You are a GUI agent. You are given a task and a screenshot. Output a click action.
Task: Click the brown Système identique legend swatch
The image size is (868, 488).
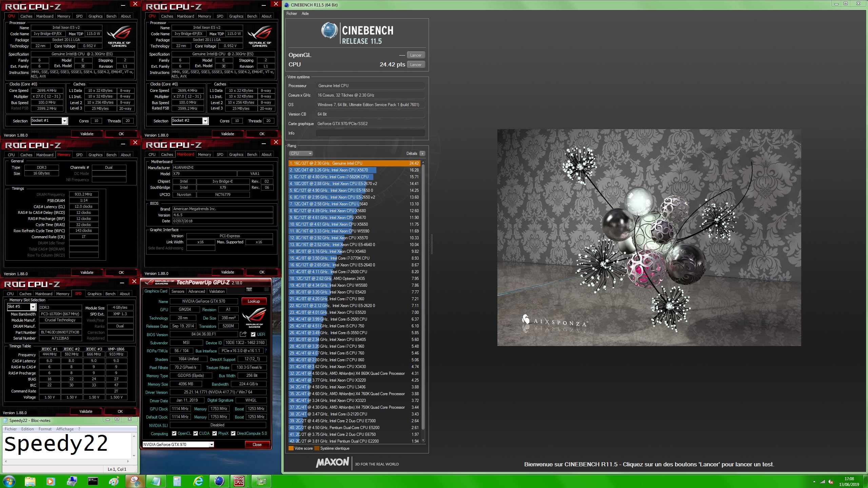coord(317,448)
